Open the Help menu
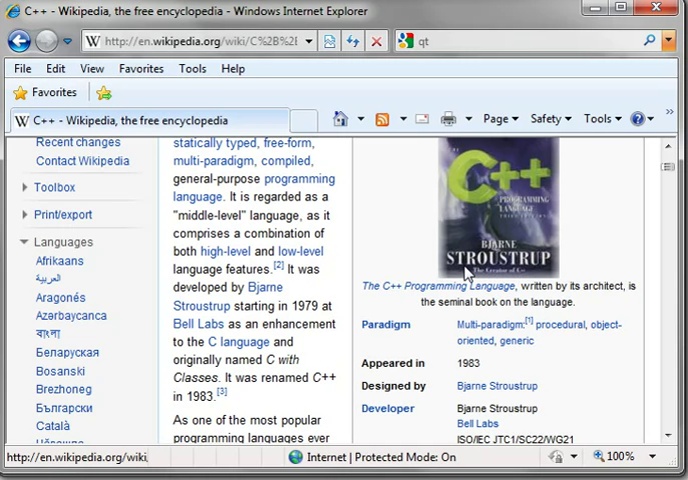Screen dimensions: 688x480 pyautogui.click(x=233, y=69)
